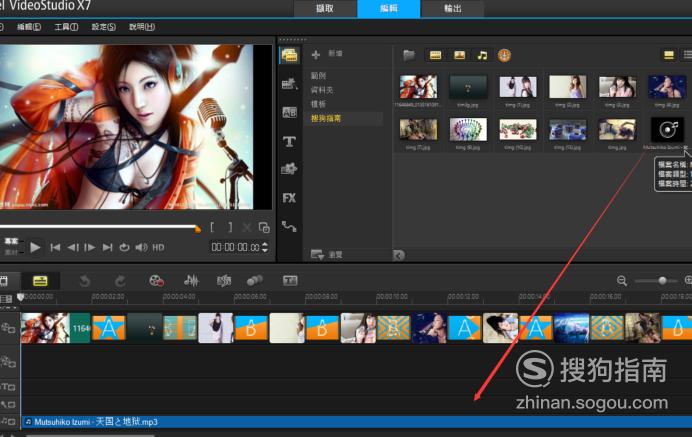Click 新增 to add a folder
Viewport: 692px width, 437px height.
(335, 53)
